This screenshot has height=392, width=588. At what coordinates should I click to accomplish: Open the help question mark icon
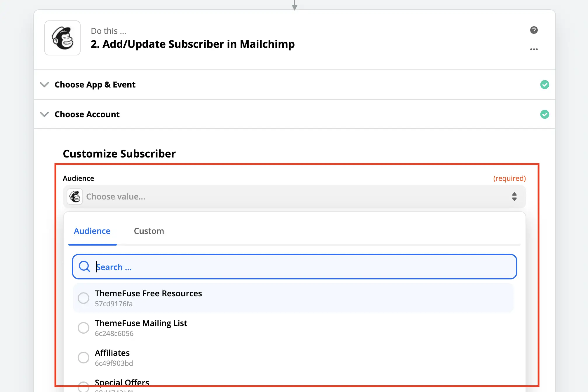tap(534, 30)
